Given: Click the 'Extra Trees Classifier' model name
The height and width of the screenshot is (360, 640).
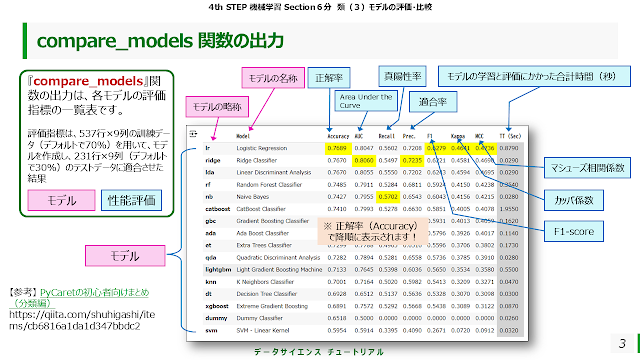Looking at the screenshot, I should [x=264, y=245].
